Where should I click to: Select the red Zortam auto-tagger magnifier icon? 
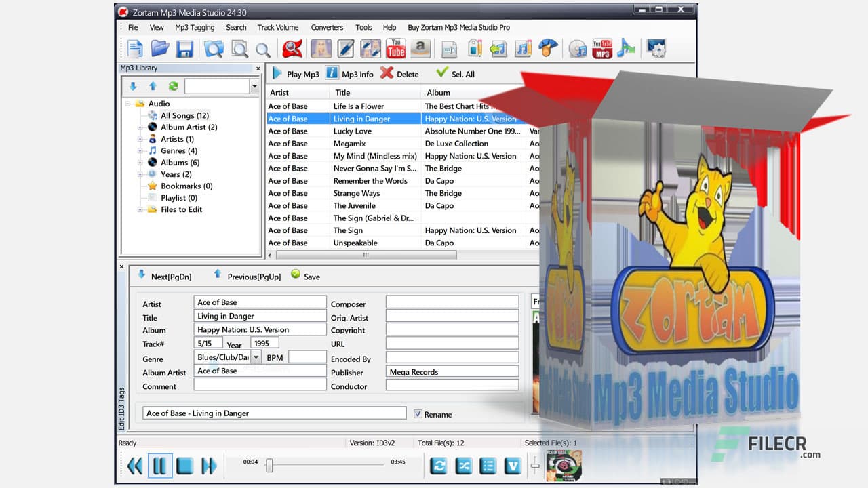290,48
